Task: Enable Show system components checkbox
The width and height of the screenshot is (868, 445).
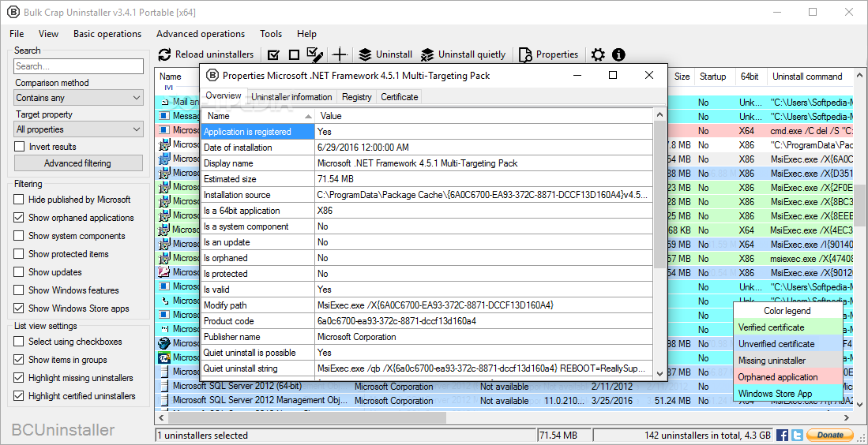Action: (x=19, y=236)
